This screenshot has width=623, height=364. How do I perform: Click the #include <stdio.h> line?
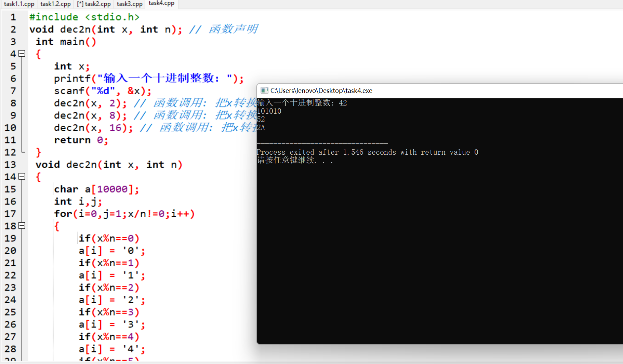[x=84, y=17]
